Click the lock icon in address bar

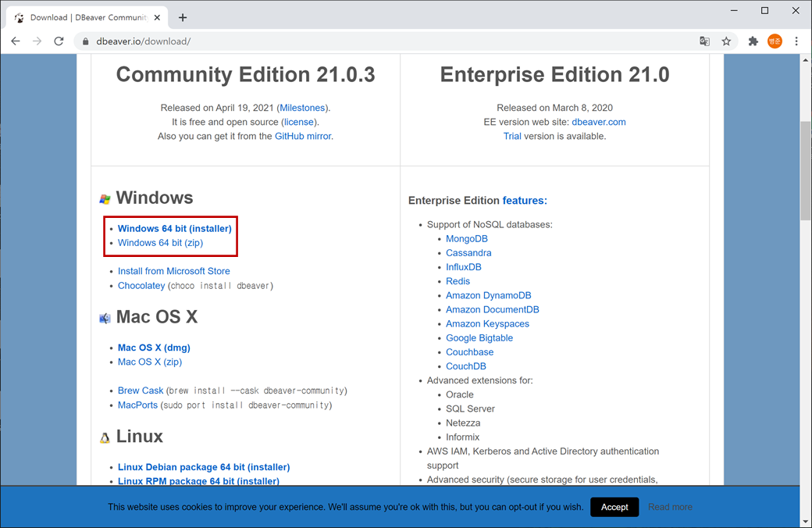tap(85, 41)
